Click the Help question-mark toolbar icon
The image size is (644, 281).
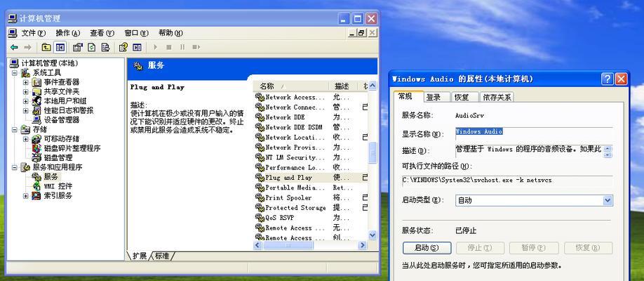click(123, 47)
